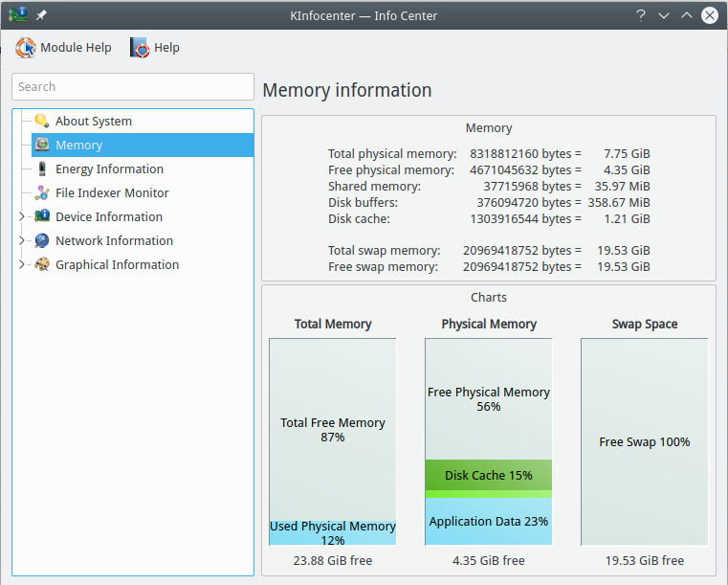The width and height of the screenshot is (728, 585).
Task: Click the 19.53 GiB free caption
Action: click(645, 561)
